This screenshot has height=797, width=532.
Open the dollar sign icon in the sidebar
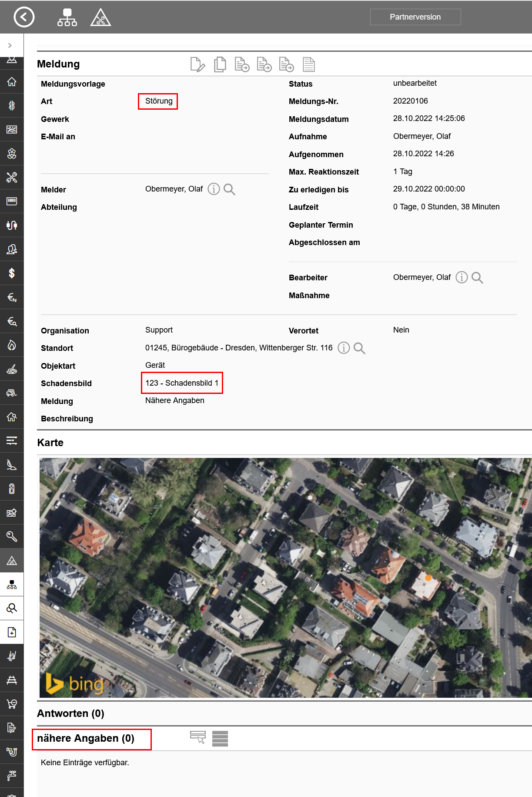coord(12,273)
